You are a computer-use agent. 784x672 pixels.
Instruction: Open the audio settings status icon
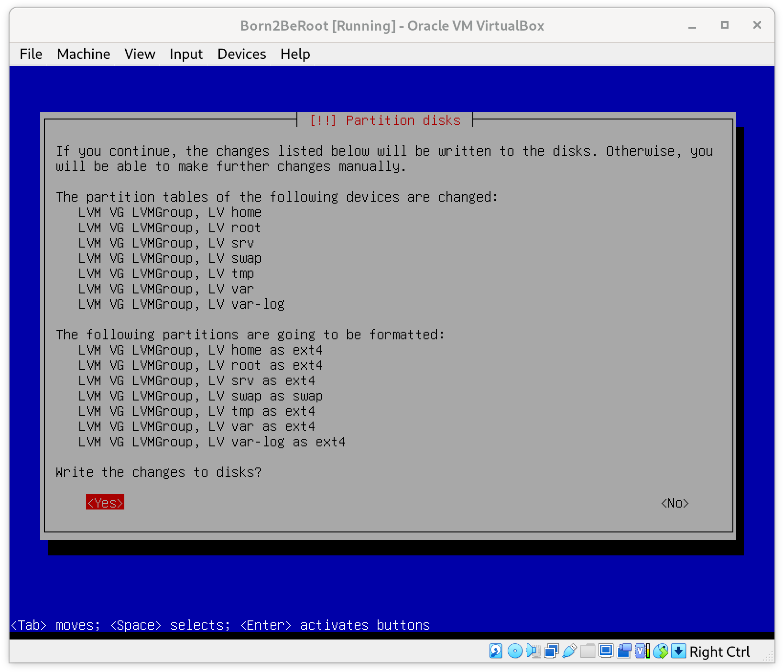(x=533, y=651)
